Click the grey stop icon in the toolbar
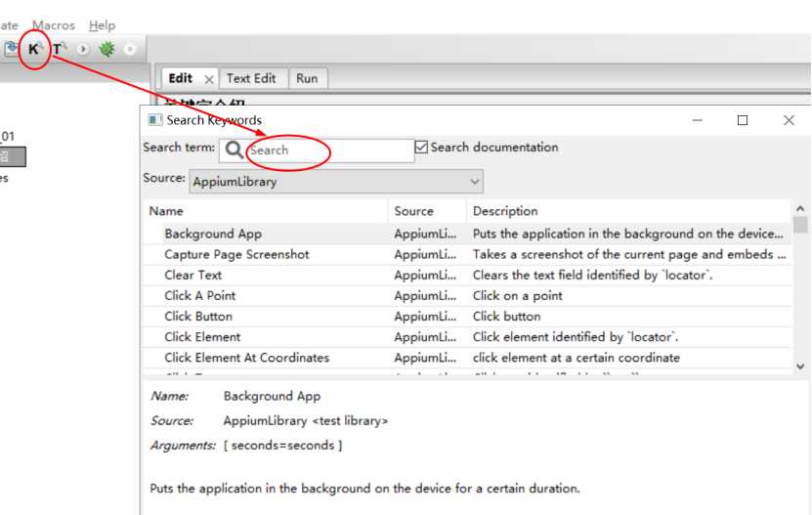Screen dimensions: 812x515 click(130, 49)
